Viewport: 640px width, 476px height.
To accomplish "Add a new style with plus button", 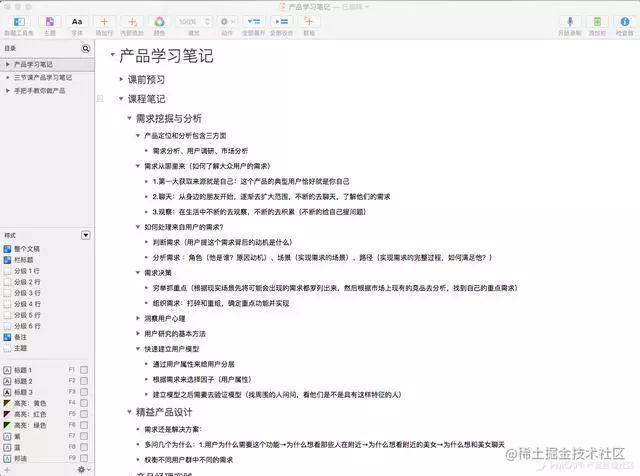I will pyautogui.click(x=7, y=470).
